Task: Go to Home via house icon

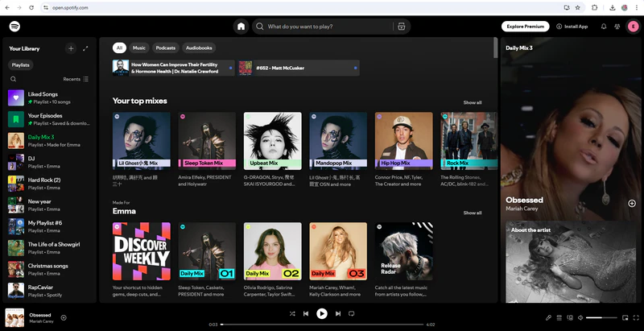Action: (241, 27)
